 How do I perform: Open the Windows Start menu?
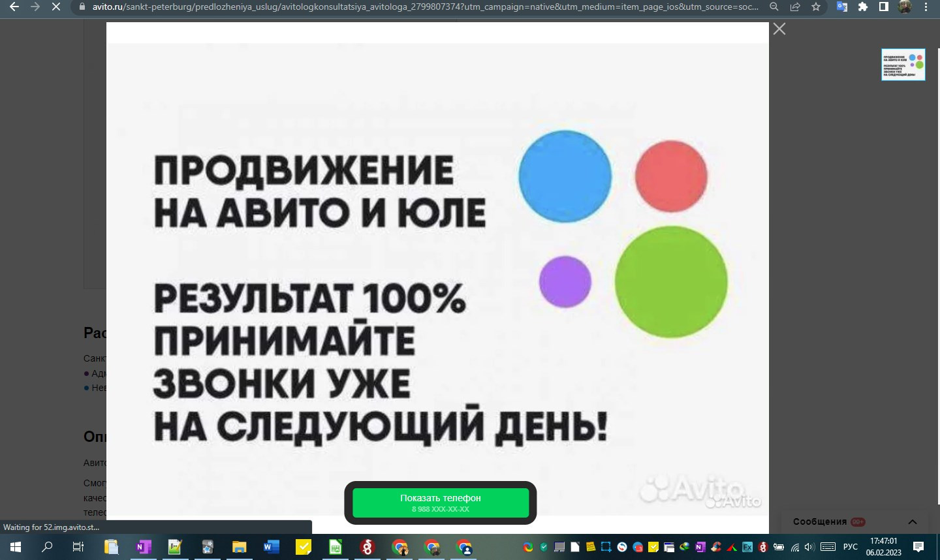[x=15, y=547]
